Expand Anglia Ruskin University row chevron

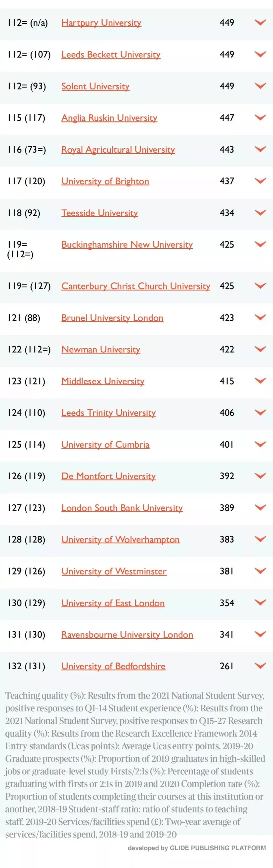(260, 118)
